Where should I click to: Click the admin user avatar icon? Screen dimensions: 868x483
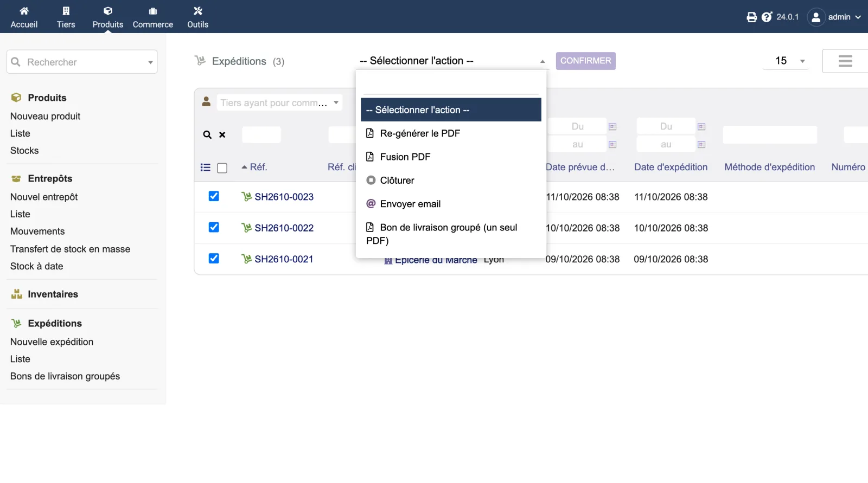pyautogui.click(x=816, y=17)
